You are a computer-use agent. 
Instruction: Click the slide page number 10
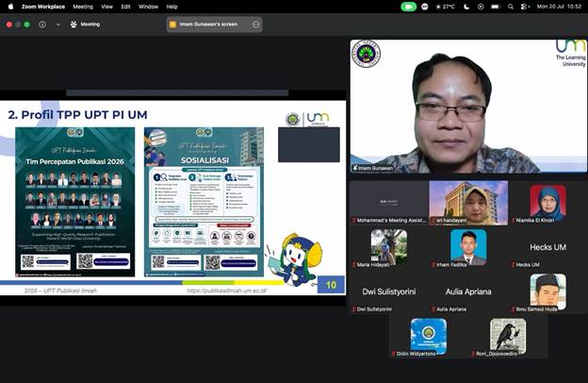tap(331, 285)
